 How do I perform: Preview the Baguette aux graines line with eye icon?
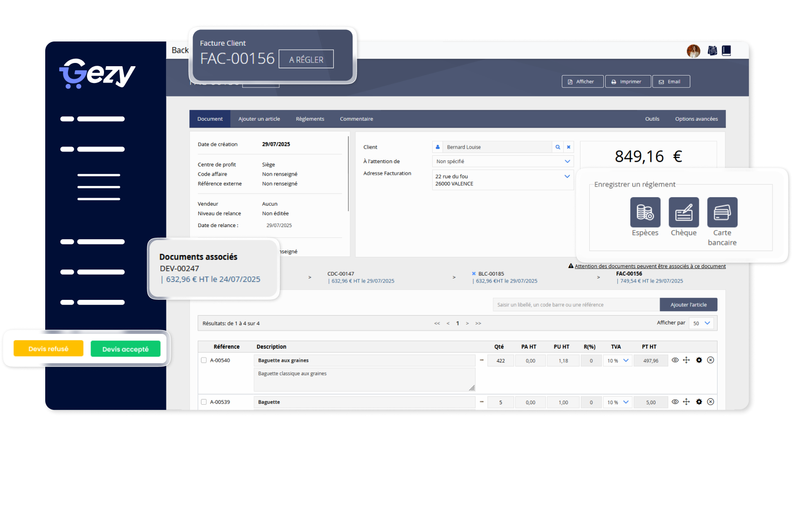coord(675,360)
